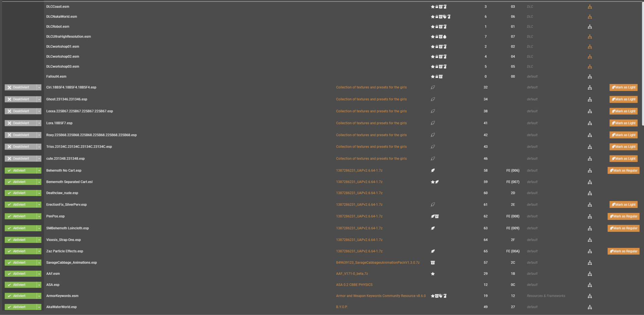Click dependency icon for Ciri.18B5F4 plugin

pos(590,88)
